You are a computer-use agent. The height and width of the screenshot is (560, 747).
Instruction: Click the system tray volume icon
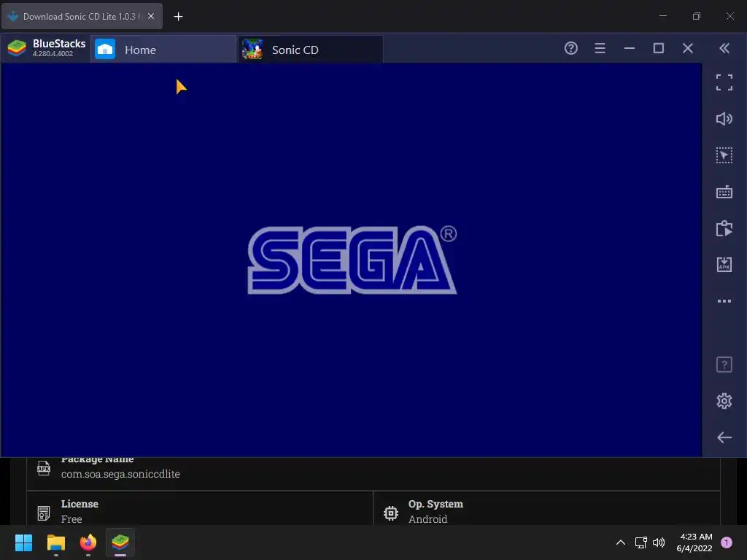[659, 542]
